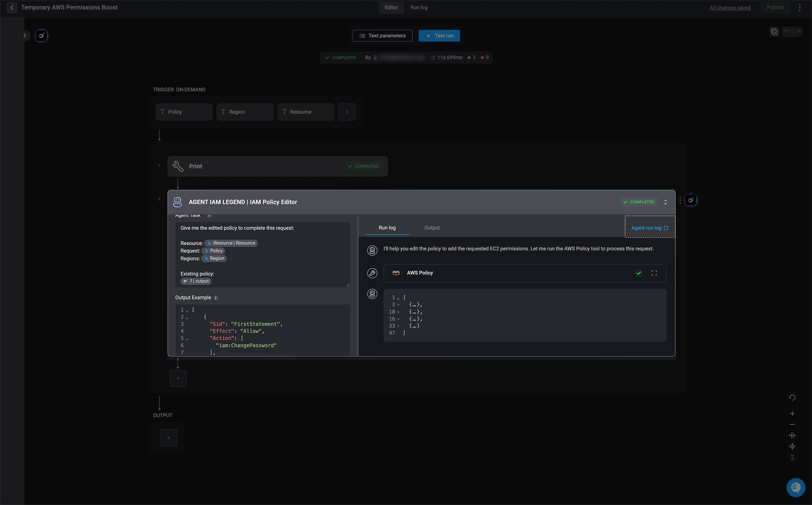The width and height of the screenshot is (812, 505).
Task: Open step options beside IAM Policy Editor
Action: coord(680,201)
